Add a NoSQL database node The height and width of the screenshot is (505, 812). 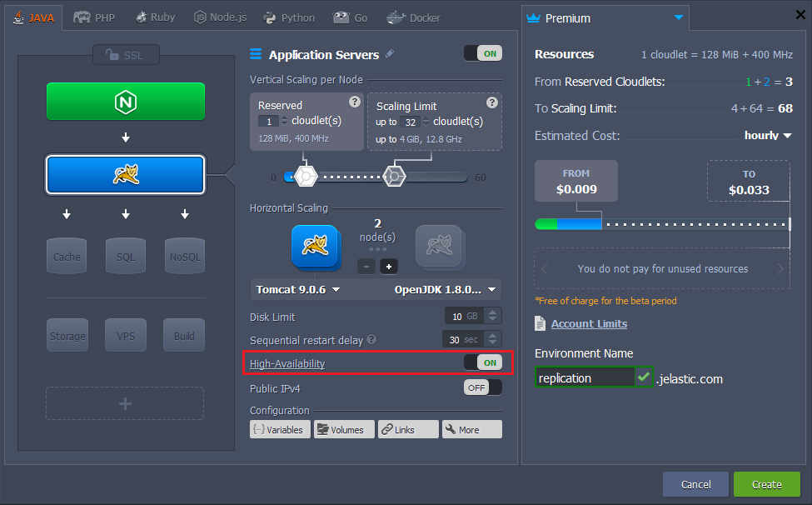pos(185,256)
